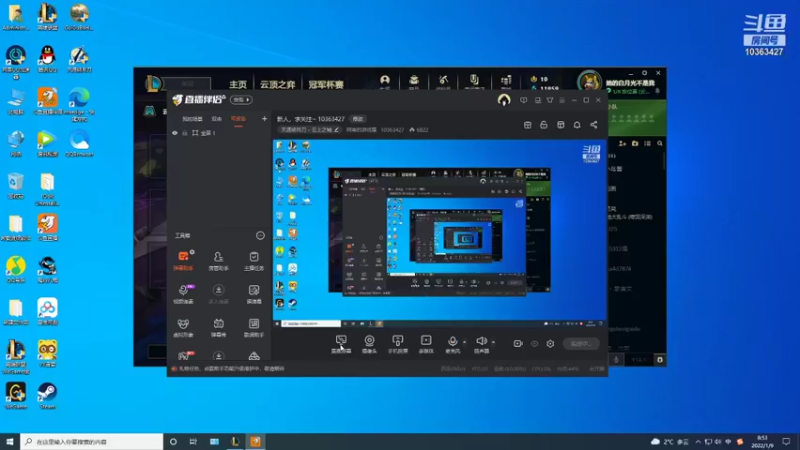Open Task View on taskbar
This screenshot has width=800, height=450.
click(x=193, y=441)
